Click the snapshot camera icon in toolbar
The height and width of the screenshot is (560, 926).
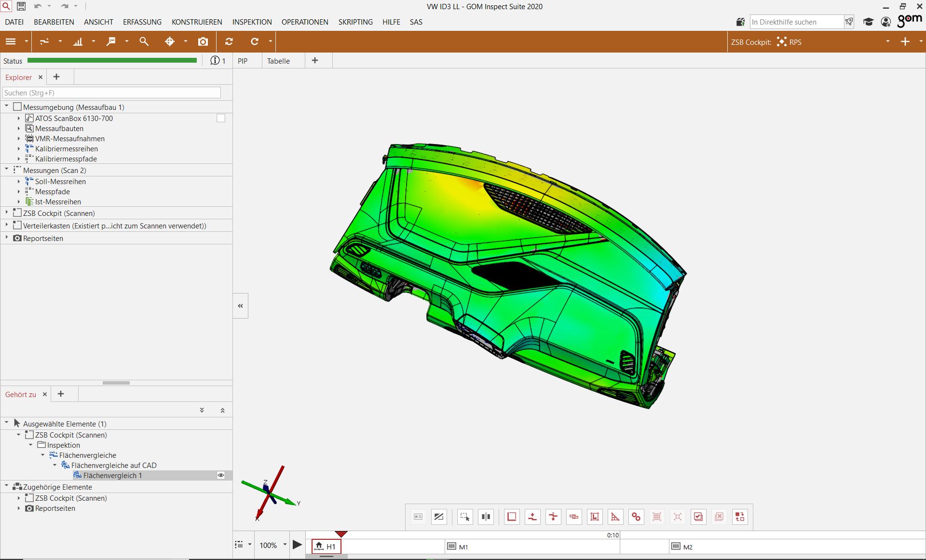tap(203, 42)
